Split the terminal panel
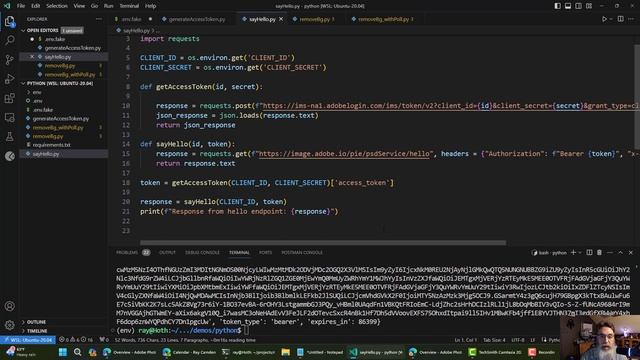 589,253
